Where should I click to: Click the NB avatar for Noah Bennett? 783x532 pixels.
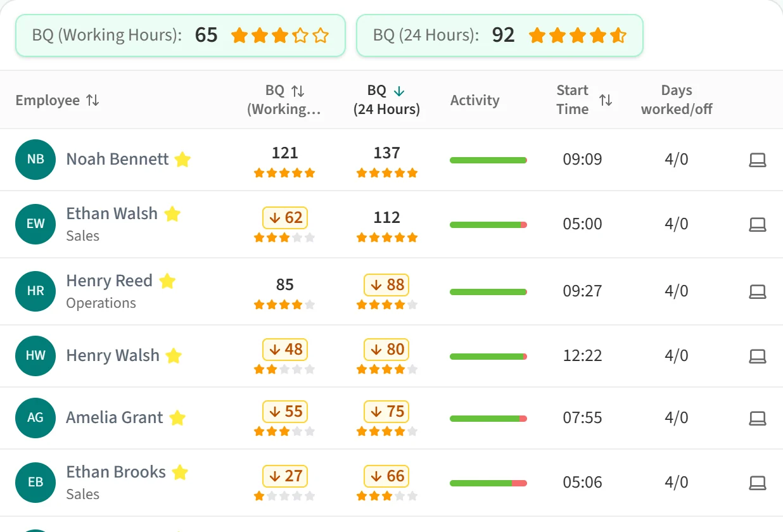point(35,160)
